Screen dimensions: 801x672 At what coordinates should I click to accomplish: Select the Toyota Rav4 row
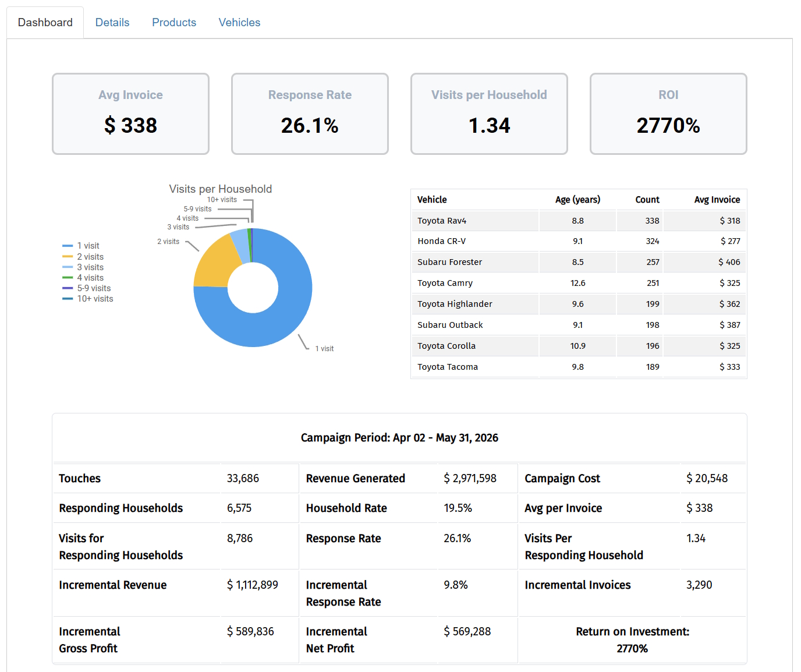pyautogui.click(x=579, y=221)
